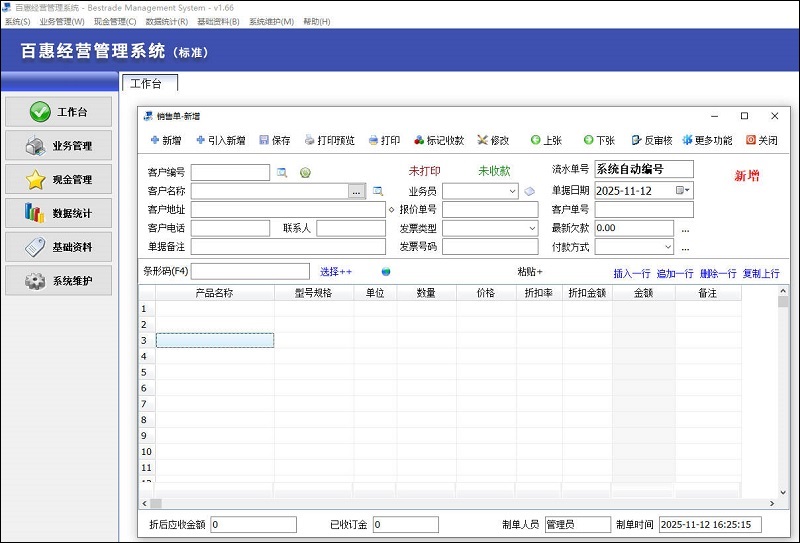Screen dimensions: 800x543
Task: Open the 系统(S) menu
Action: click(17, 21)
